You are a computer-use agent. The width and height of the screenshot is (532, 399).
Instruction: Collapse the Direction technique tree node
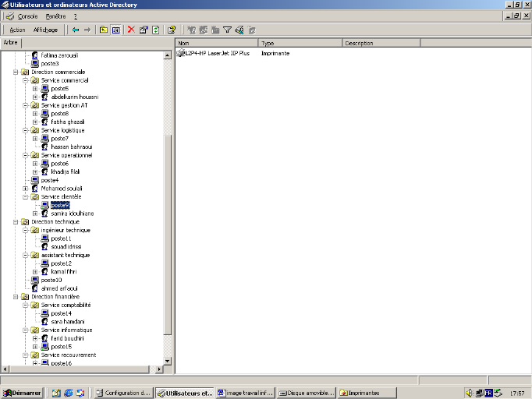pos(16,222)
